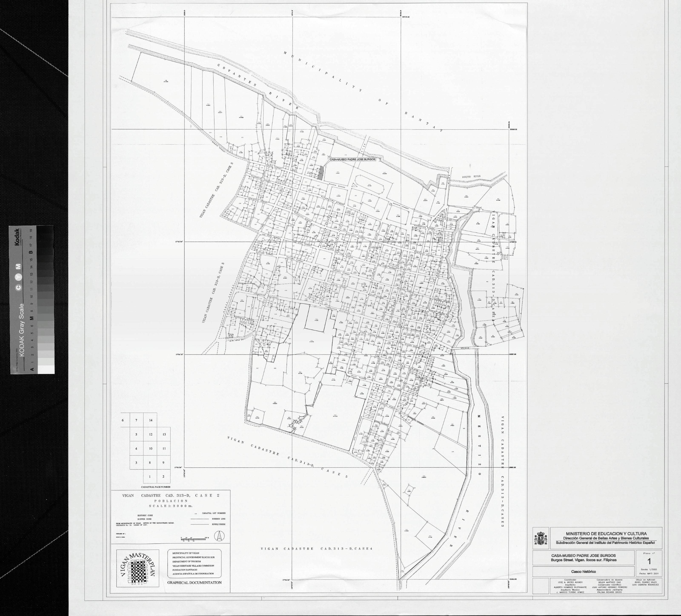The image size is (681, 616).
Task: Click the C circle on Kodak card
Action: (x=19, y=287)
